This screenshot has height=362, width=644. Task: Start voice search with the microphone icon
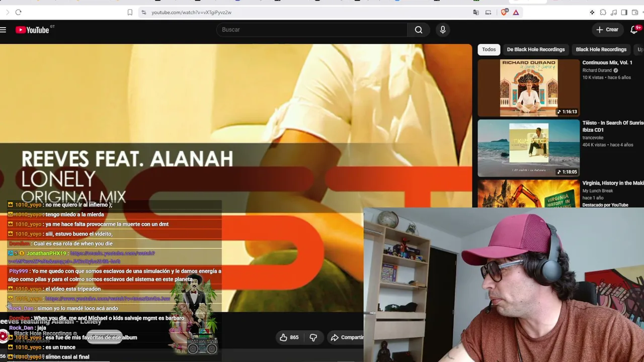coord(443,30)
